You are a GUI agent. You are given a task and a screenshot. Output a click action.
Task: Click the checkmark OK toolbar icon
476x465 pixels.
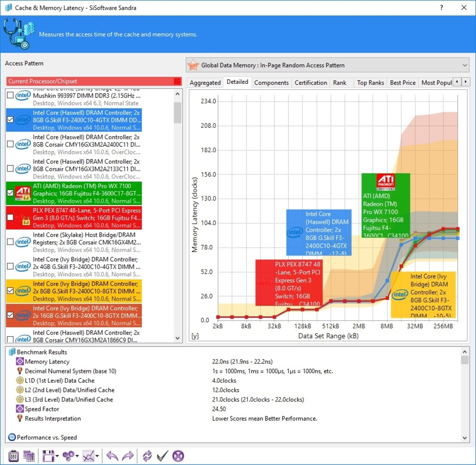[162, 456]
